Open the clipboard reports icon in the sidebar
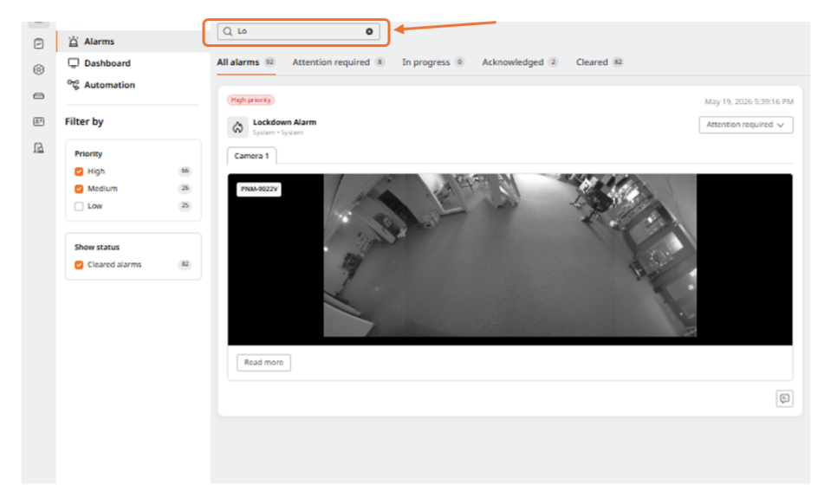Screen dimensions: 837x504 (x=38, y=44)
